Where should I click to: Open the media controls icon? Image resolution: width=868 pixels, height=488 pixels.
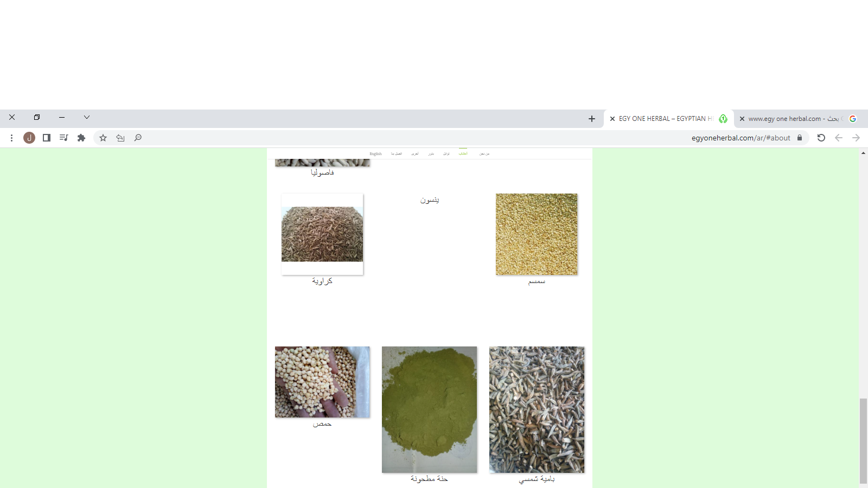pos(64,138)
